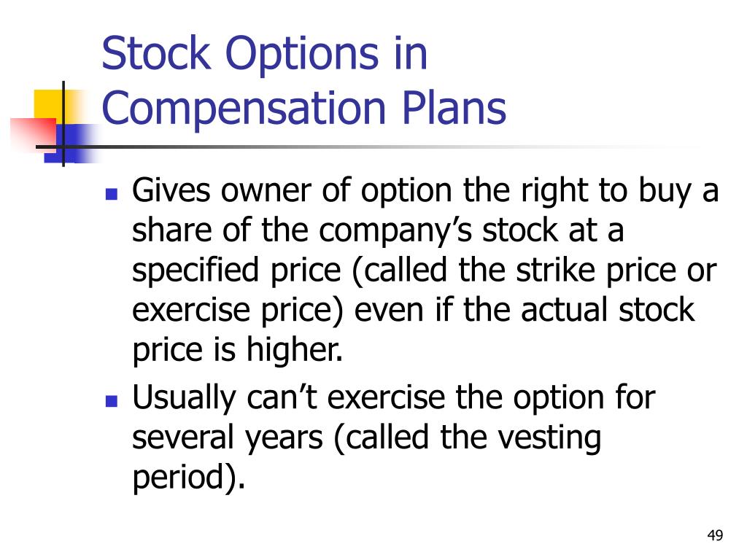Click the phrase 'price is higher.'
The image size is (747, 560).
tap(237, 351)
